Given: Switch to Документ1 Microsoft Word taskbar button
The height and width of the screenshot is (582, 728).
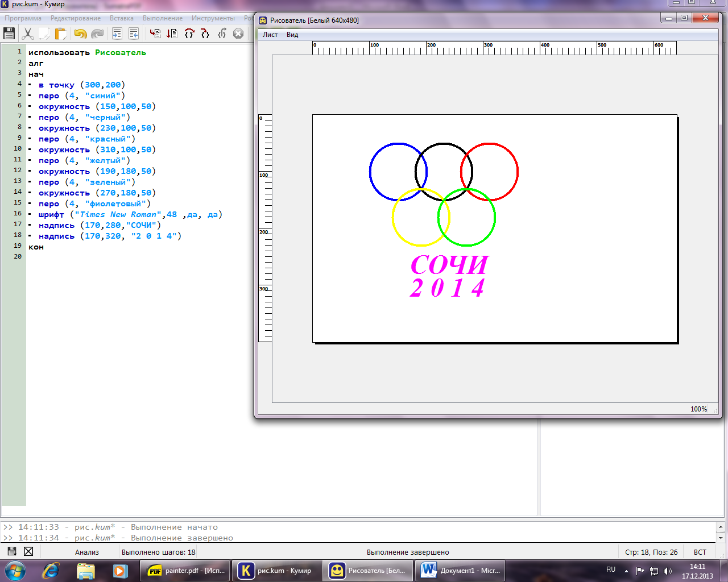Looking at the screenshot, I should point(461,571).
